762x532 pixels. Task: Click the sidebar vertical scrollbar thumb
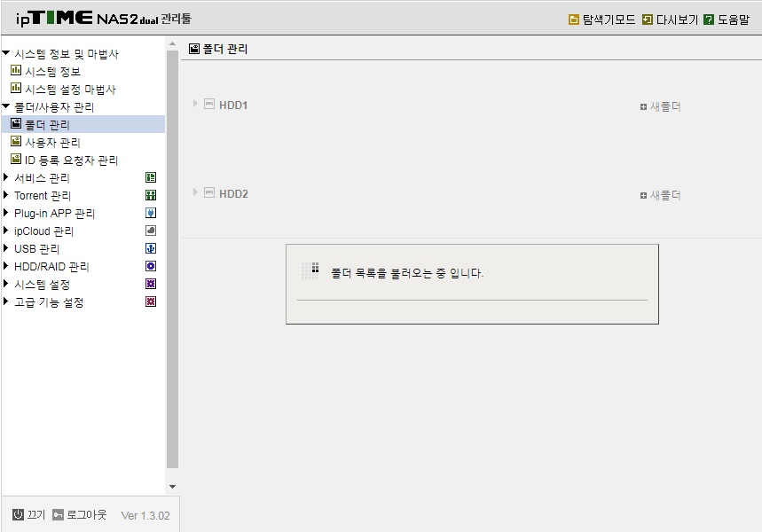[x=172, y=259]
